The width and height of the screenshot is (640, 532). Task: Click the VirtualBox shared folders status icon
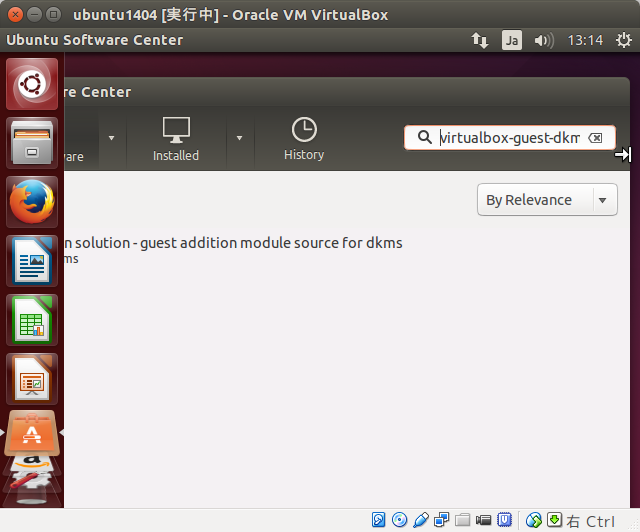tap(463, 520)
